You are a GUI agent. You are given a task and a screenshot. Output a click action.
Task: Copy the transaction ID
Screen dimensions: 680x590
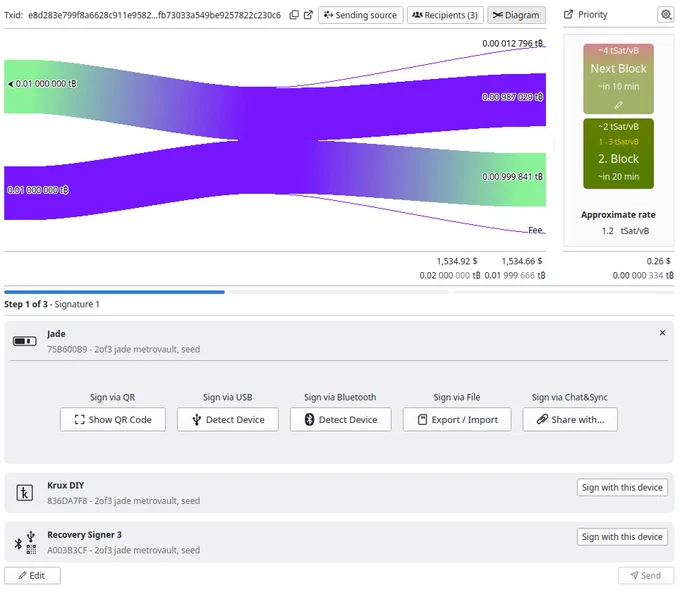294,15
